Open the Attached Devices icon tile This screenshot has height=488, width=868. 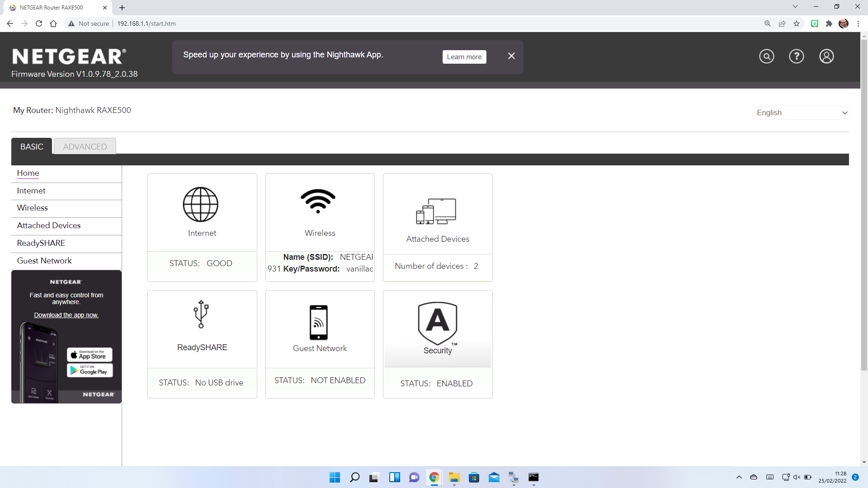[x=436, y=211]
